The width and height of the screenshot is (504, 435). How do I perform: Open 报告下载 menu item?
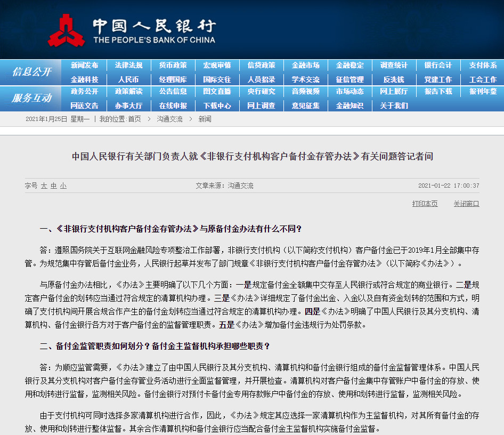[x=438, y=91]
